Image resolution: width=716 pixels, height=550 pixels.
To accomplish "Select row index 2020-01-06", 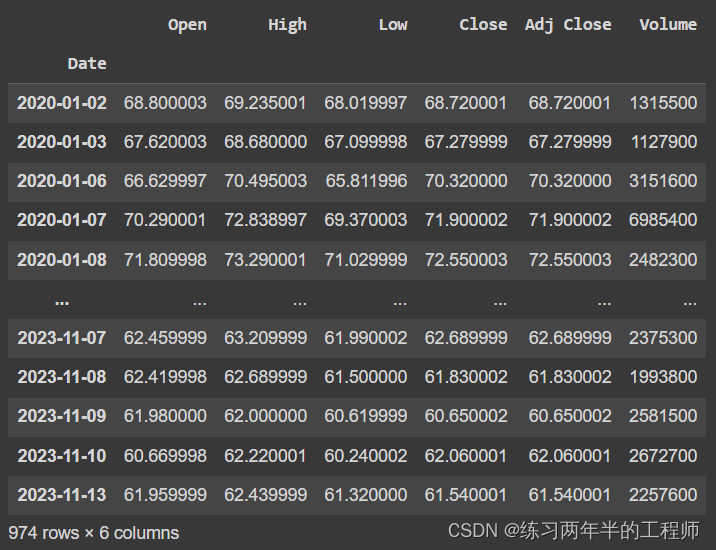I will pos(62,181).
